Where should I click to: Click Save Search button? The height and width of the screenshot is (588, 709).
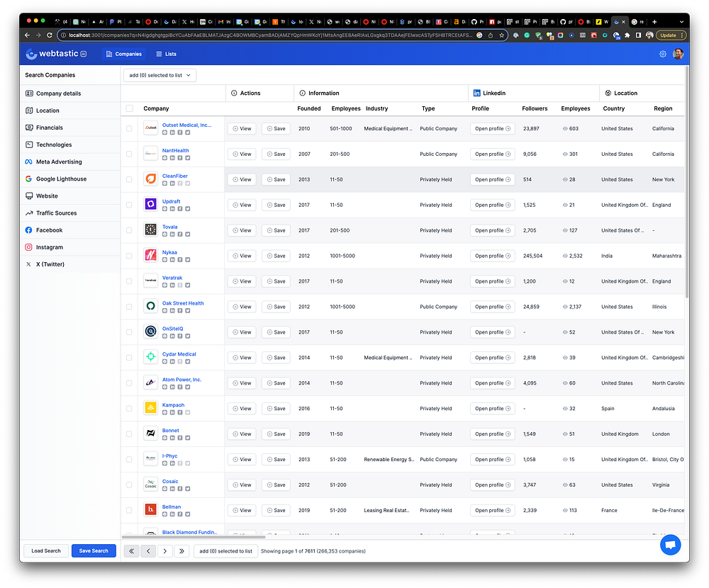(x=94, y=551)
